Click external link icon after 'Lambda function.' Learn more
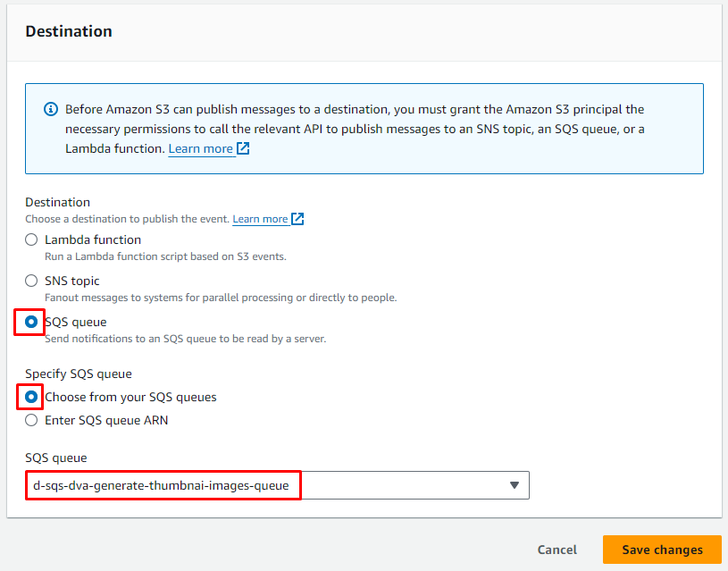This screenshot has width=728, height=571. [243, 149]
